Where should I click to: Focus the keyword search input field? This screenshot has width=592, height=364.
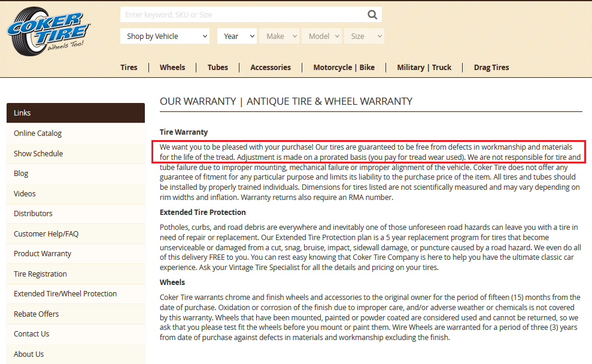click(x=242, y=15)
